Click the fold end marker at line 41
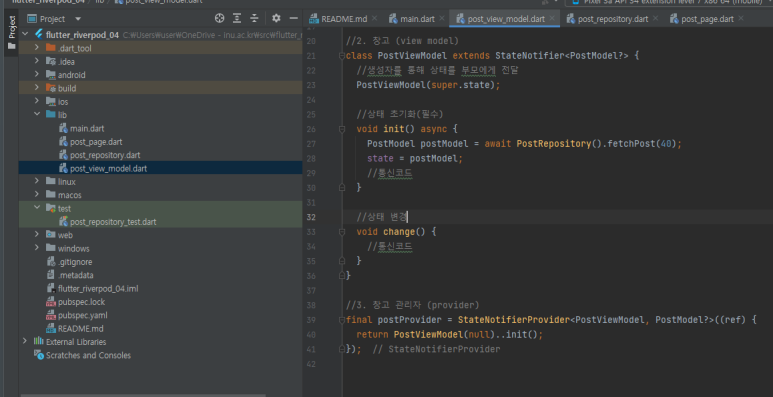Viewport: 773px width, 397px height. [342, 349]
